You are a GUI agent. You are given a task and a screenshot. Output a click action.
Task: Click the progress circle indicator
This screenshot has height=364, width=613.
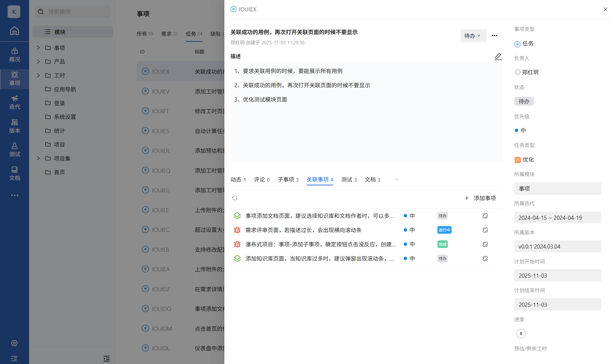pos(521,333)
